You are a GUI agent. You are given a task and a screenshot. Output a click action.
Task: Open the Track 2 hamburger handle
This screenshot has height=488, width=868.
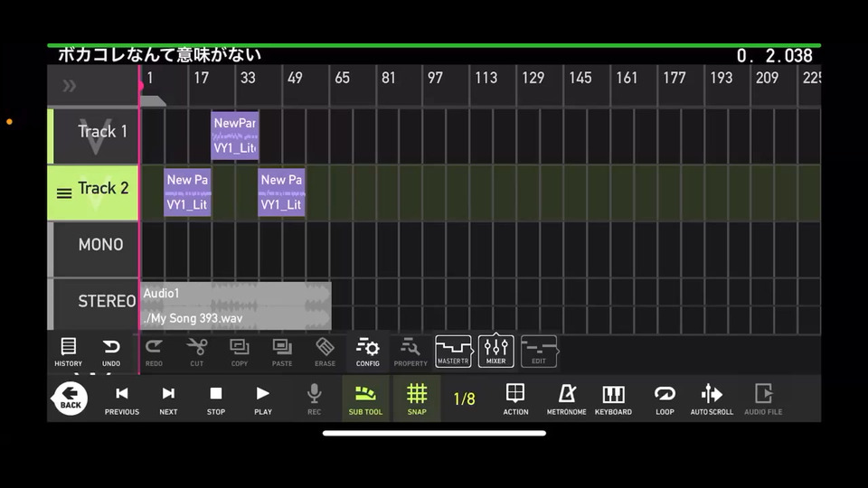(64, 193)
